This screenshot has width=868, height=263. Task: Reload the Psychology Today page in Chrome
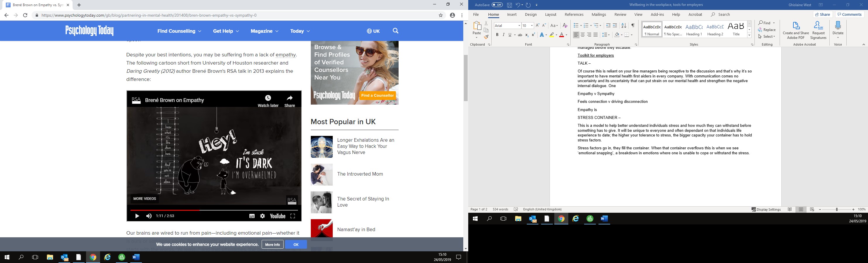click(x=25, y=15)
